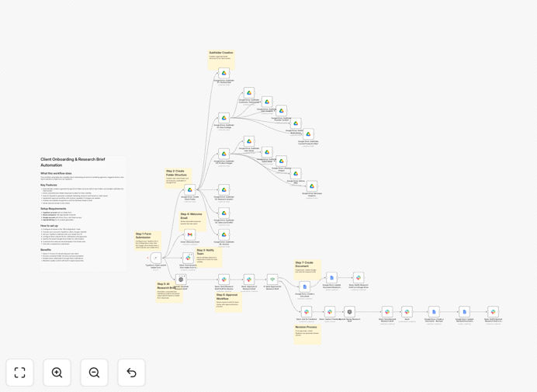
Task: Select the Typeform trigger node
Action: pyautogui.click(x=156, y=258)
